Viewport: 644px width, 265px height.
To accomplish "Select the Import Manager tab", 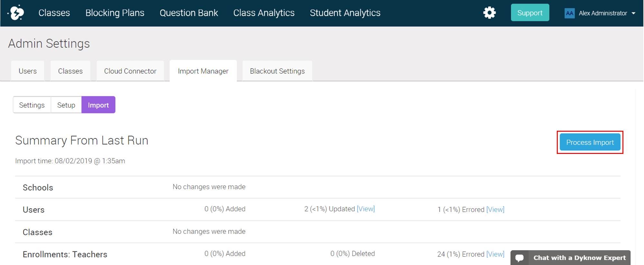I will [x=203, y=71].
